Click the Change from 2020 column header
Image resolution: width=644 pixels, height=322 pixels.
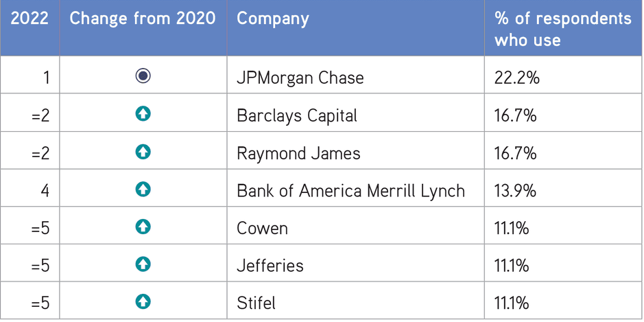click(x=143, y=19)
